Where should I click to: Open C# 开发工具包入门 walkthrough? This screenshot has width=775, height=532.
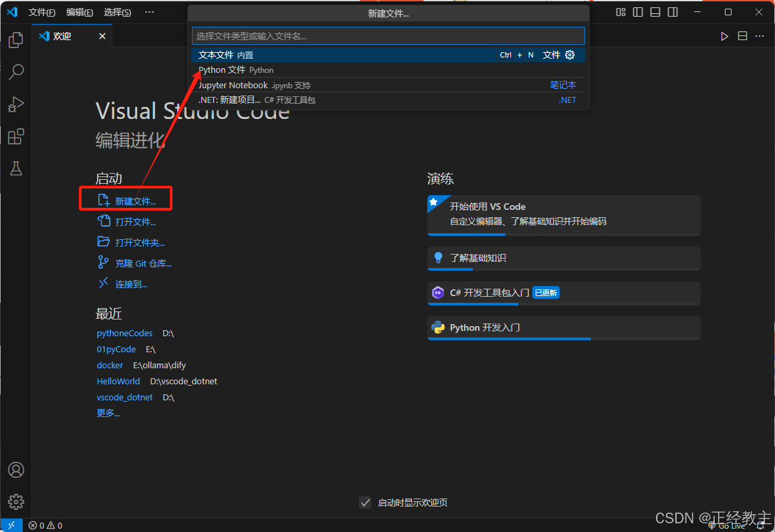(564, 293)
